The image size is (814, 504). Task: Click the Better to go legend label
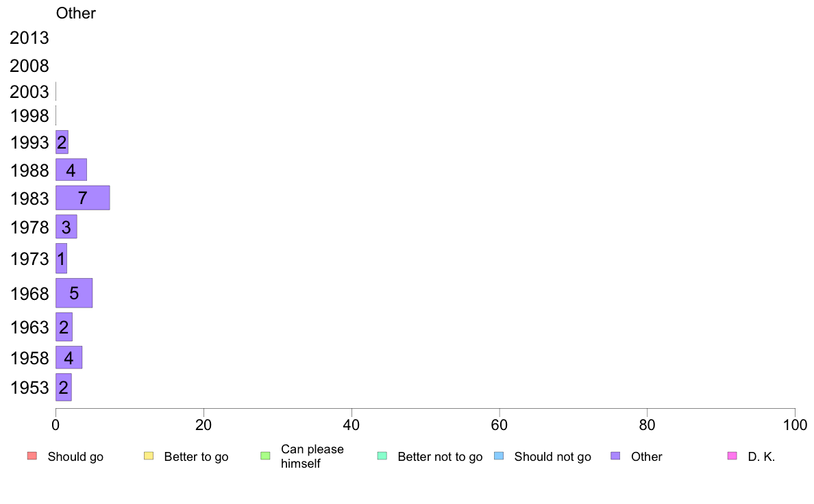click(196, 457)
